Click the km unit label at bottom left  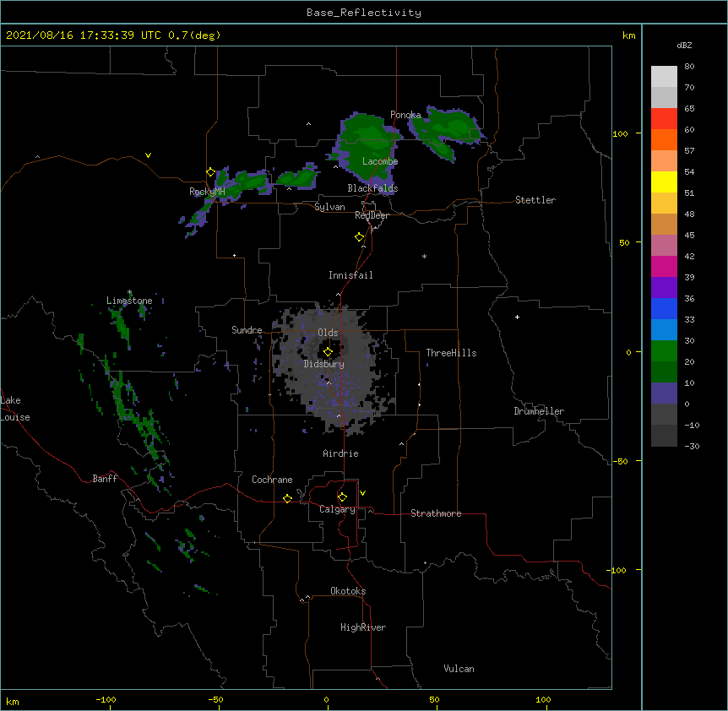coord(13,701)
